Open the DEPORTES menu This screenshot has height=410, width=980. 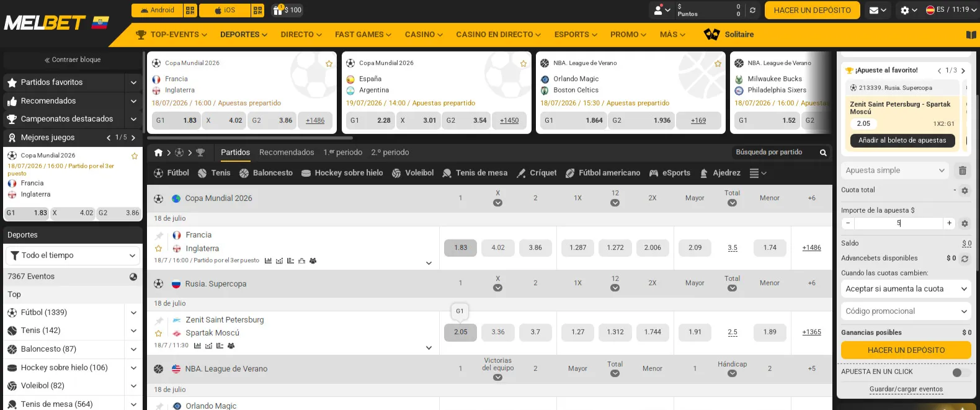244,35
